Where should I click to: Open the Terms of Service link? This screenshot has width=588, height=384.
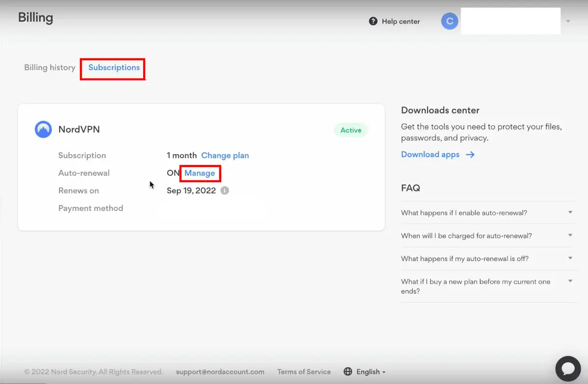[x=304, y=372]
